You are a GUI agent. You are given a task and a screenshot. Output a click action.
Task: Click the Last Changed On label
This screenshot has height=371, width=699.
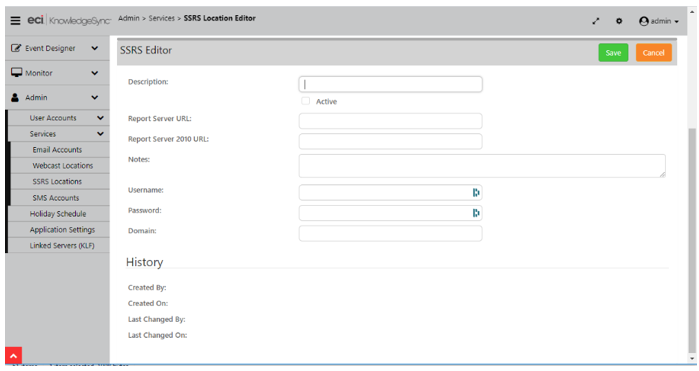pyautogui.click(x=157, y=335)
